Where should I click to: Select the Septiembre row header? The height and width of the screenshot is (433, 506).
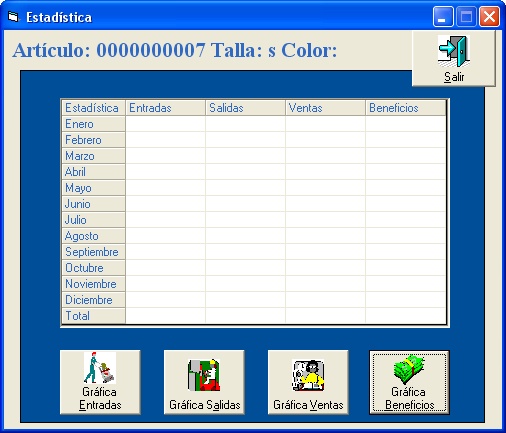pos(93,252)
